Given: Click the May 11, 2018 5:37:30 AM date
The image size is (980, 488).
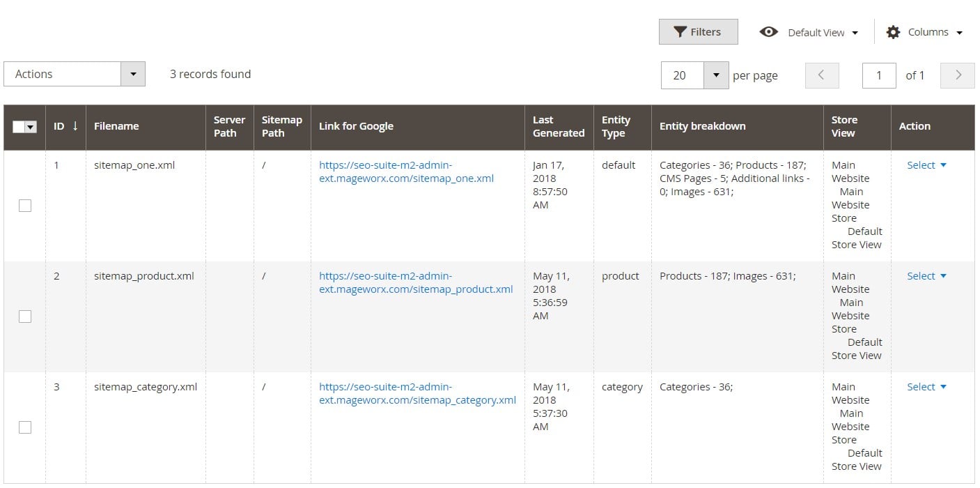Looking at the screenshot, I should (551, 406).
